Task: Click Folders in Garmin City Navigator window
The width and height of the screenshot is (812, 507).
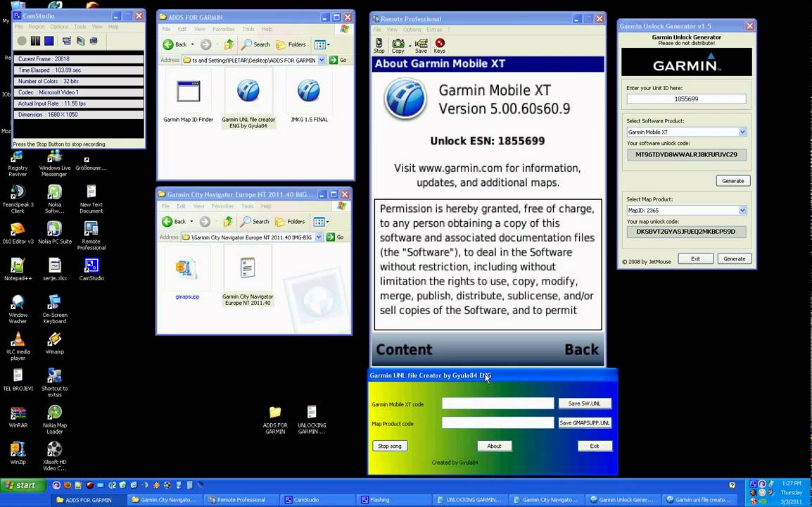Action: (x=290, y=222)
